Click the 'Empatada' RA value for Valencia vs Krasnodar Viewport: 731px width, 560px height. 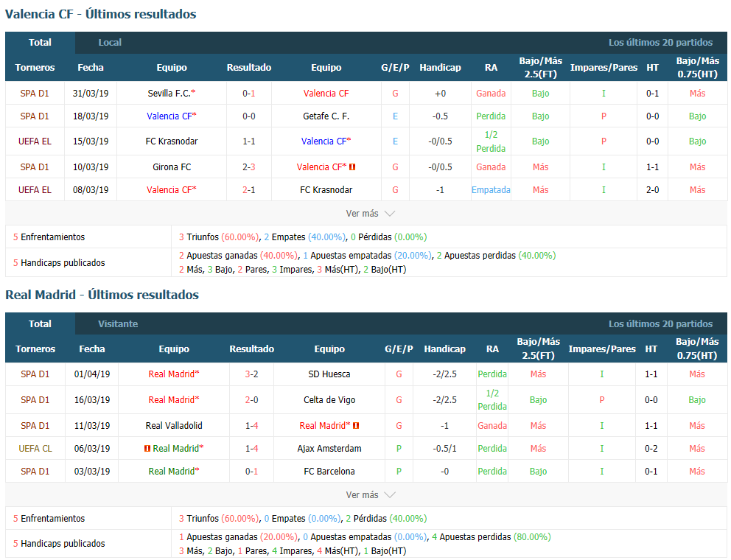491,190
